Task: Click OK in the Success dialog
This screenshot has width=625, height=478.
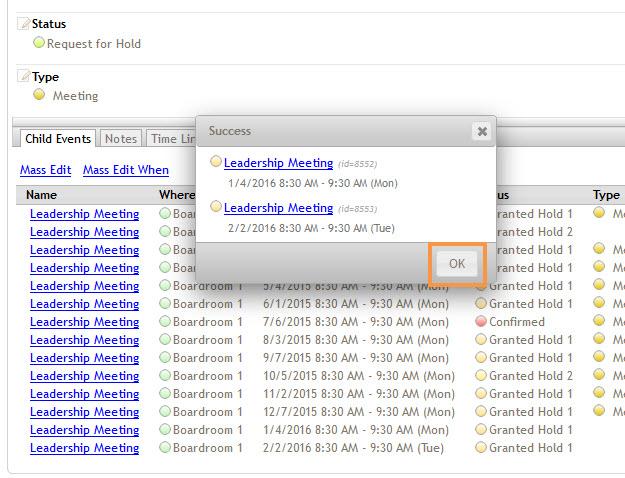Action: tap(457, 264)
